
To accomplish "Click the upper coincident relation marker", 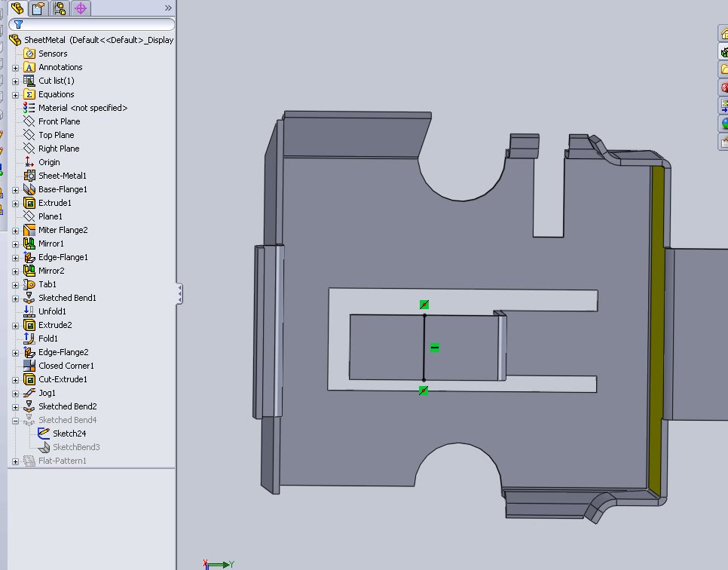I will [x=424, y=305].
